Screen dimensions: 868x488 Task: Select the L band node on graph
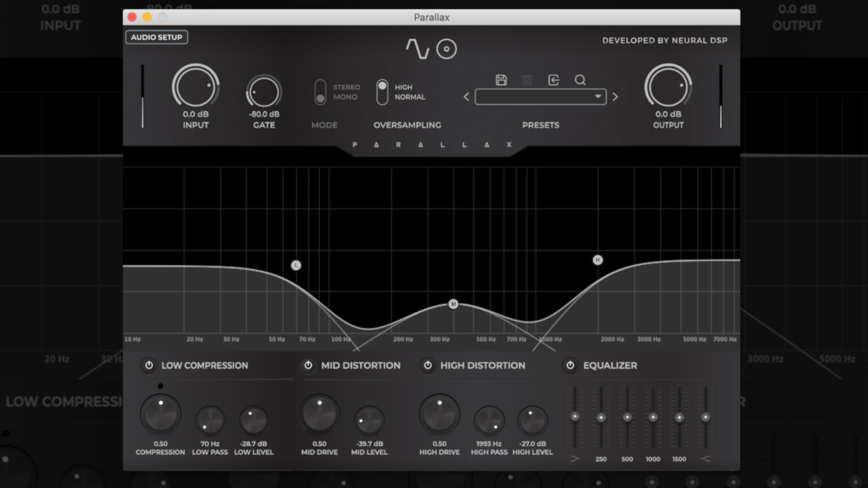(296, 265)
